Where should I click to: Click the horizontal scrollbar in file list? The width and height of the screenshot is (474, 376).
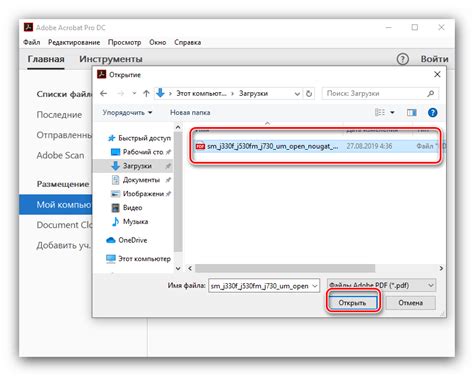(285, 268)
